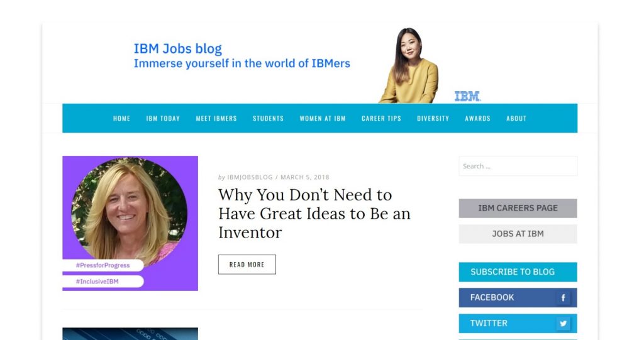The height and width of the screenshot is (340, 644).
Task: Open the Women at IBM section
Action: 323,118
